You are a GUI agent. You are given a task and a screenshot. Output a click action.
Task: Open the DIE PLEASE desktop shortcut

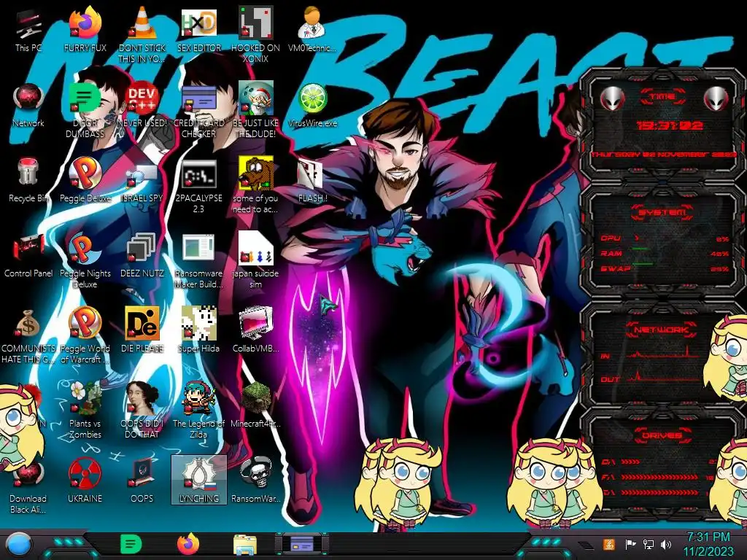(x=142, y=330)
